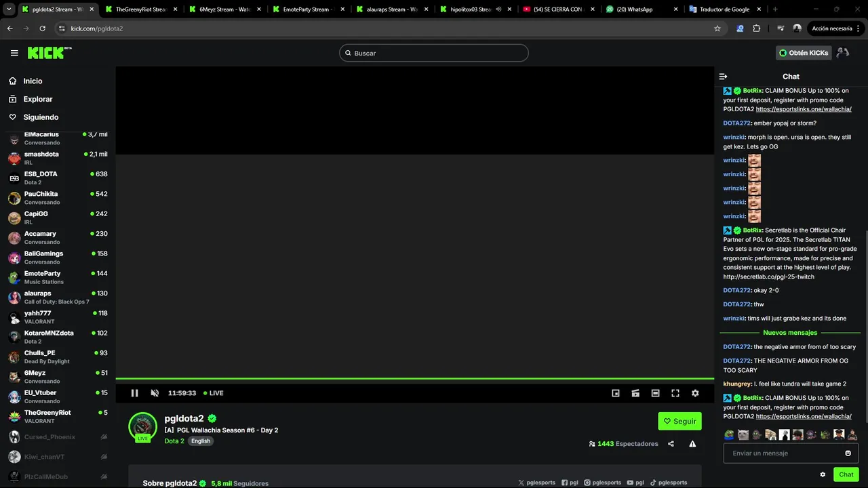The height and width of the screenshot is (488, 868).
Task: Insert the Pepe frog quick emote
Action: click(x=729, y=435)
